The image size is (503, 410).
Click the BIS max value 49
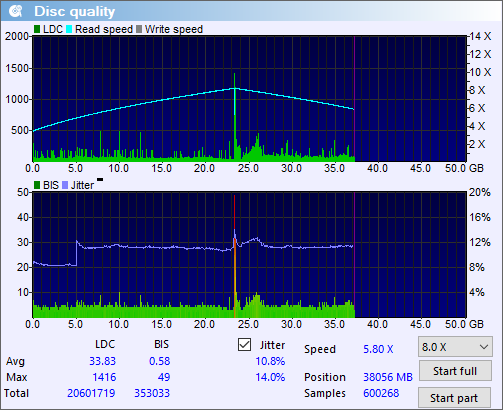pyautogui.click(x=164, y=377)
